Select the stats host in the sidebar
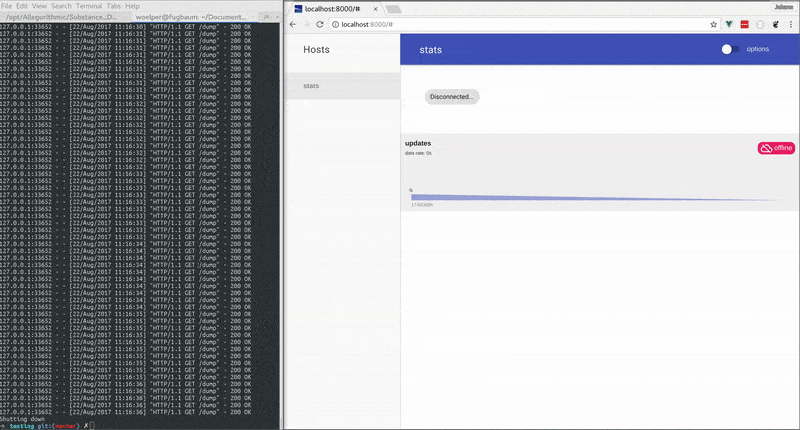Image resolution: width=800 pixels, height=430 pixels. [x=343, y=86]
